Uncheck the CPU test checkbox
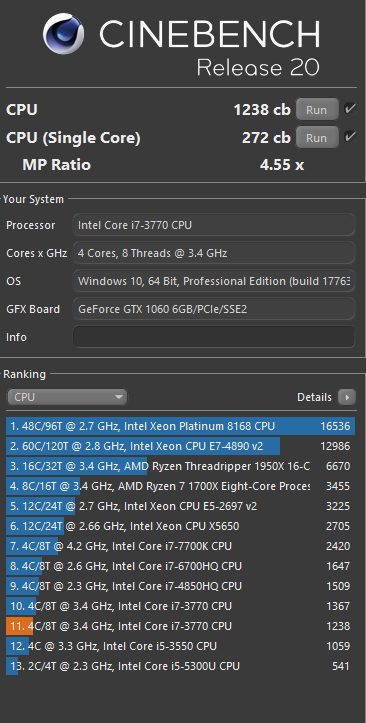Viewport: 366px width, 723px height. pyautogui.click(x=350, y=109)
